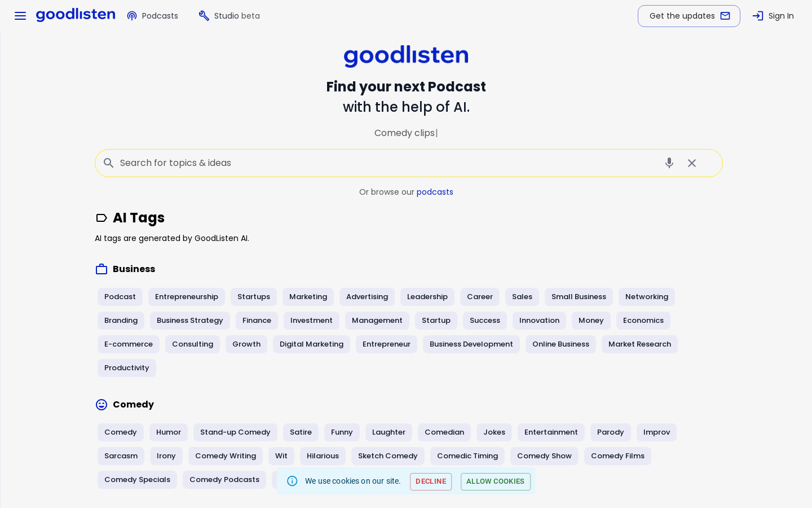Click Sign In
Image resolution: width=812 pixels, height=508 pixels.
coord(773,16)
